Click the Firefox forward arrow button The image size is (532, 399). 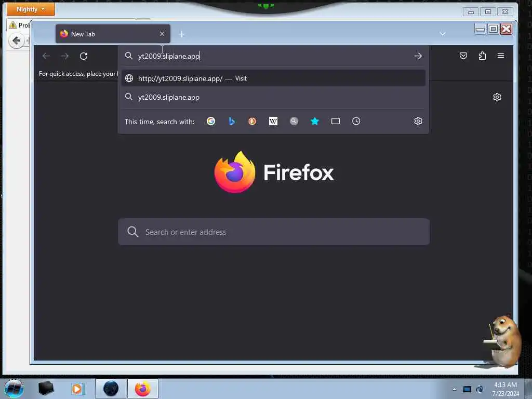(65, 56)
